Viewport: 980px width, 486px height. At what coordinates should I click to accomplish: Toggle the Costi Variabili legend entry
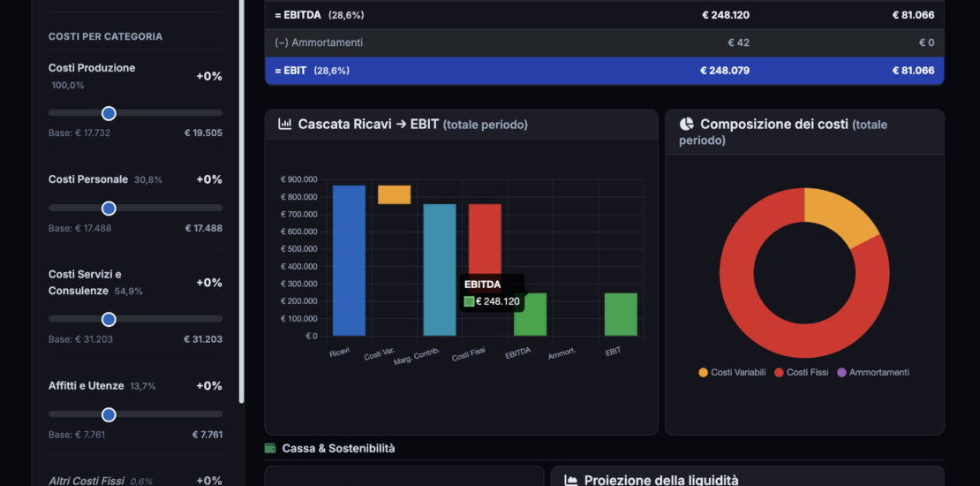[732, 372]
